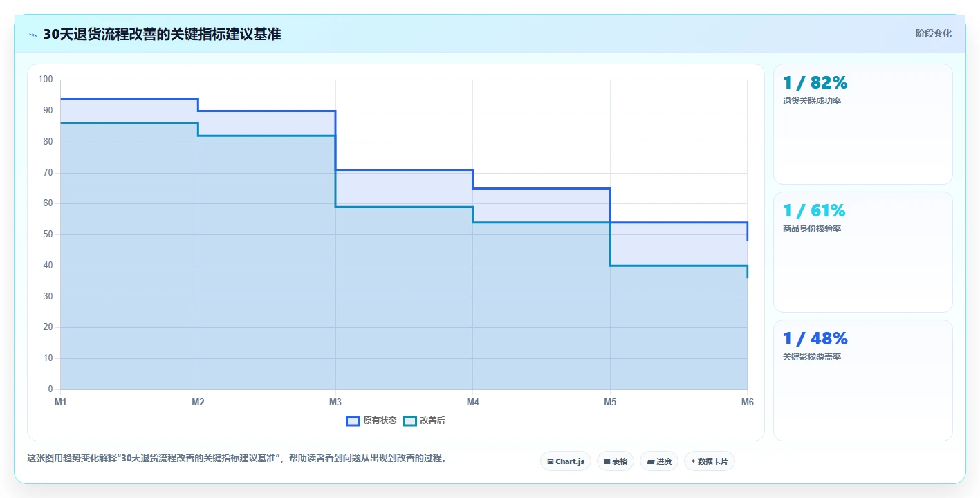Click the M4 x-axis label
Image resolution: width=980 pixels, height=498 pixels.
472,402
